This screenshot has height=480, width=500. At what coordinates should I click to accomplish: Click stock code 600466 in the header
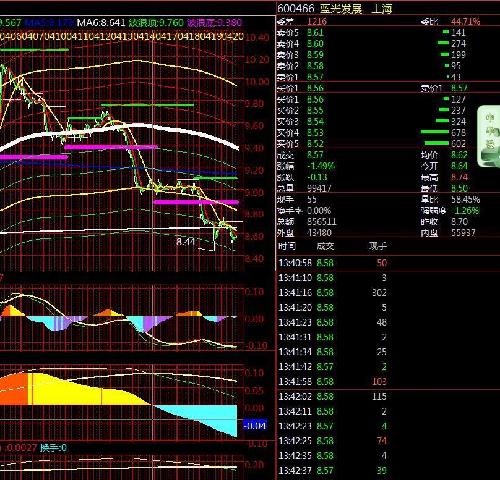coord(296,8)
